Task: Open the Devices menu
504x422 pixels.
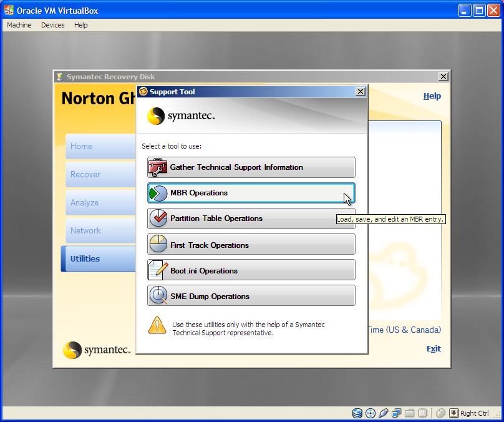Action: pos(53,25)
